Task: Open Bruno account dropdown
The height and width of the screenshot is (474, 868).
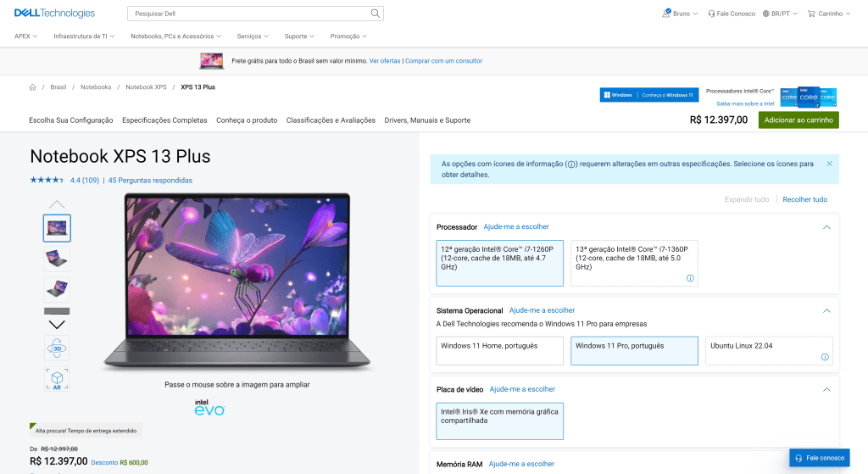Action: click(x=680, y=14)
